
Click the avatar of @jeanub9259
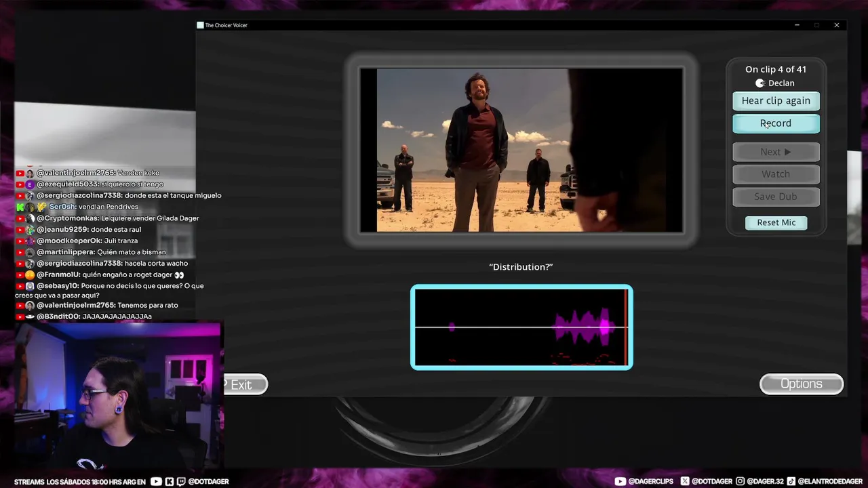tap(30, 230)
